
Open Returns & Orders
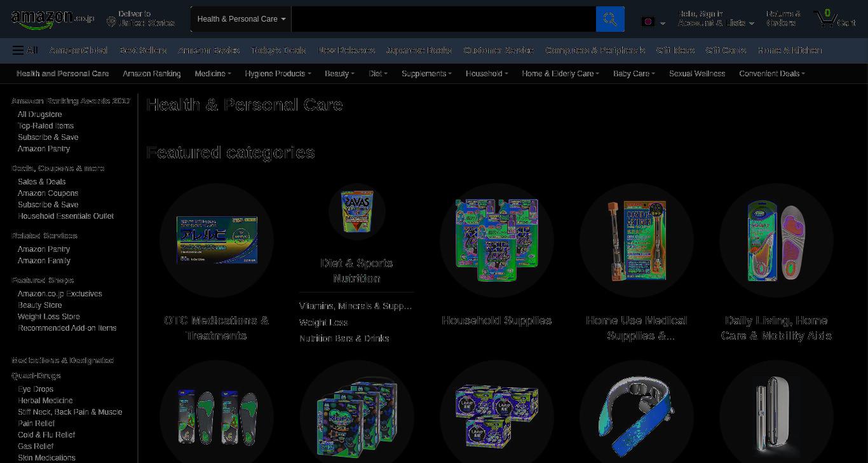(783, 18)
